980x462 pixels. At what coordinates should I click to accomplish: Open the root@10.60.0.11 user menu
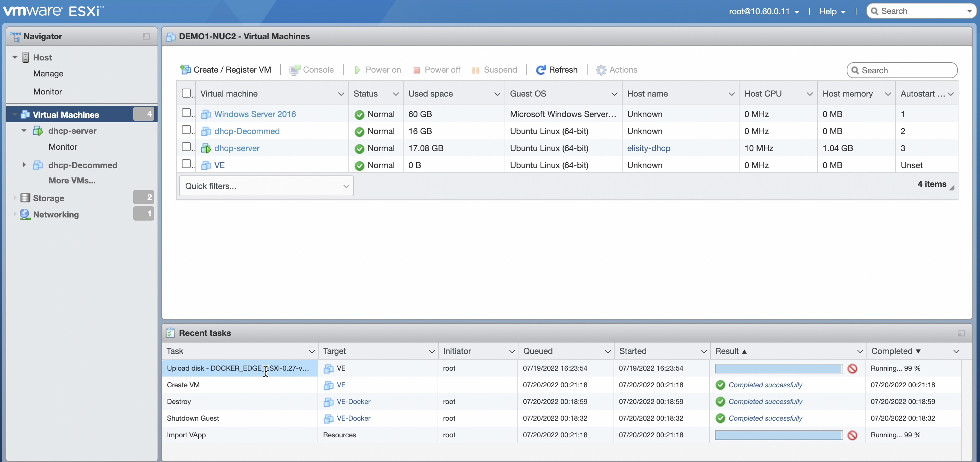coord(764,11)
